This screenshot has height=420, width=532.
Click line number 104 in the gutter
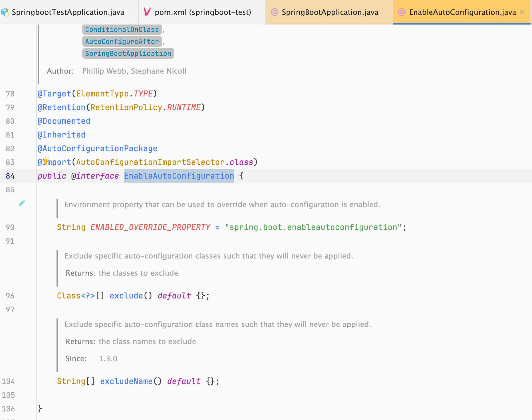8,381
